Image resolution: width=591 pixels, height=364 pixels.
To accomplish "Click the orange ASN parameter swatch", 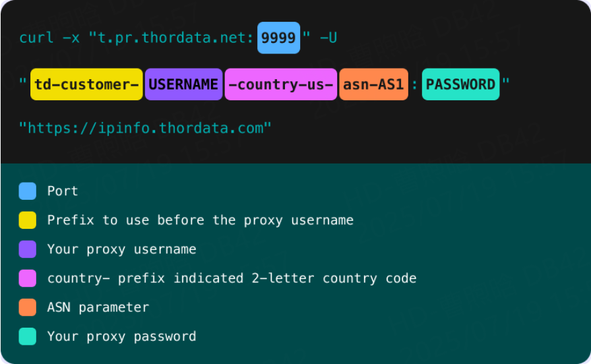I will pyautogui.click(x=28, y=307).
